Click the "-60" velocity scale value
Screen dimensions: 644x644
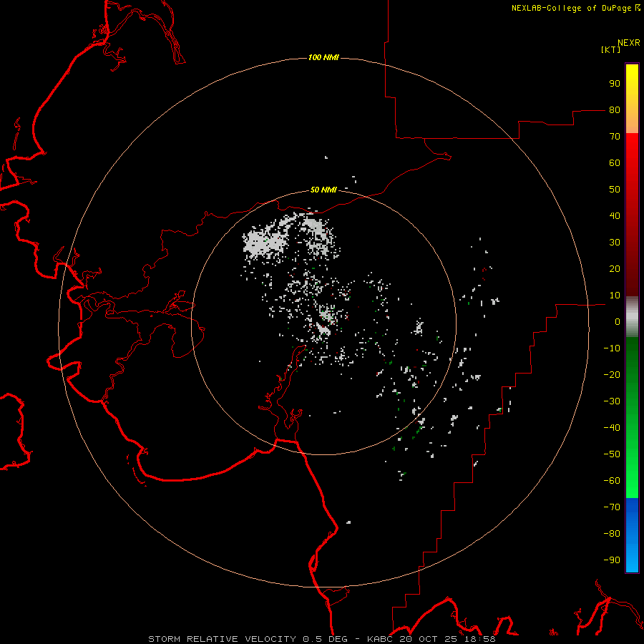tap(612, 481)
